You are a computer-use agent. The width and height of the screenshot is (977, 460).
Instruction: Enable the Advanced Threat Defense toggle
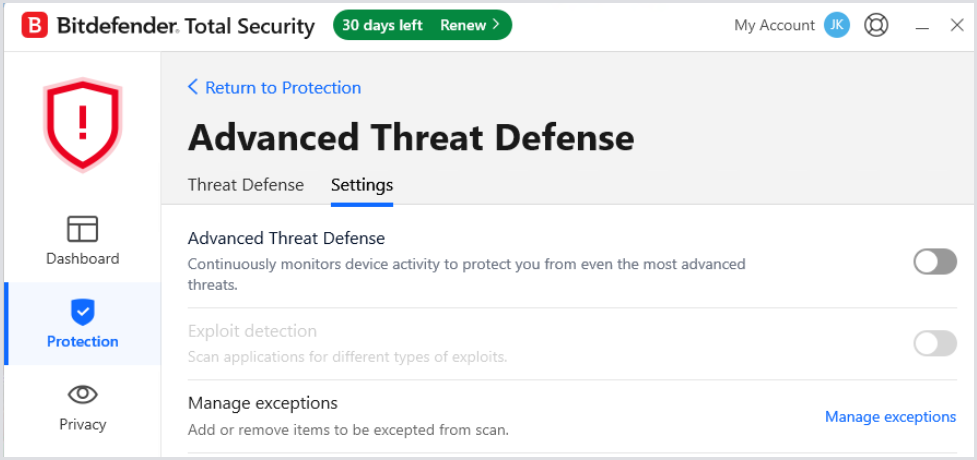[x=934, y=262]
